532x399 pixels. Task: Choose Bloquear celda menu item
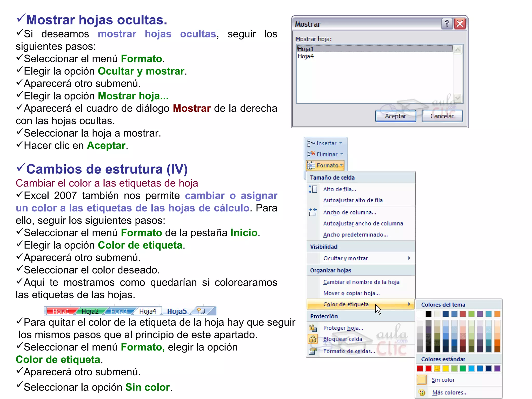[x=361, y=339]
